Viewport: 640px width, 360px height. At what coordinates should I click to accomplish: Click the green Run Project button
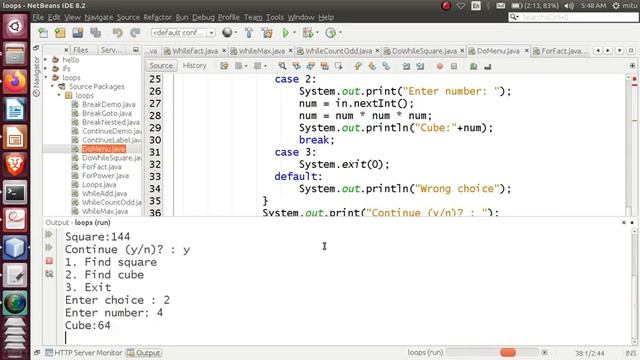286,33
